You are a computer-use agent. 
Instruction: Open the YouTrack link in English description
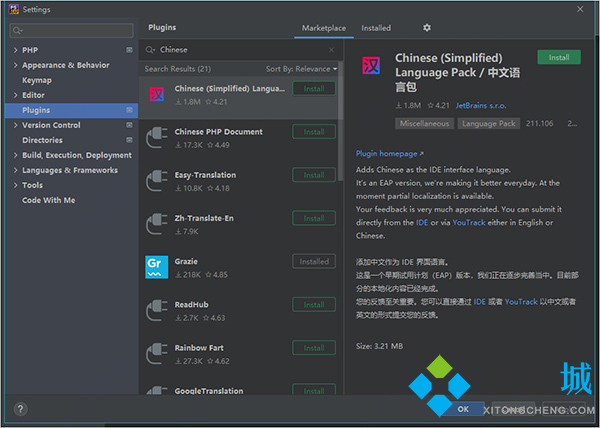point(469,223)
